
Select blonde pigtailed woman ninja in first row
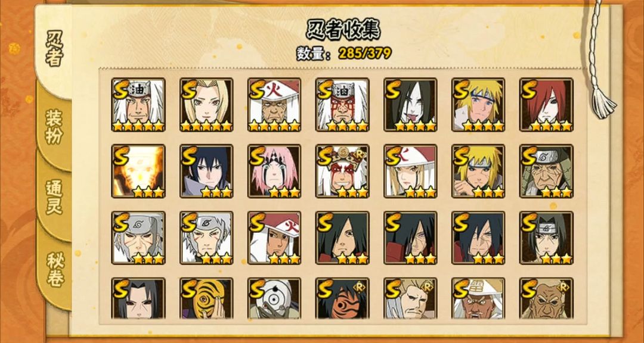pos(206,105)
